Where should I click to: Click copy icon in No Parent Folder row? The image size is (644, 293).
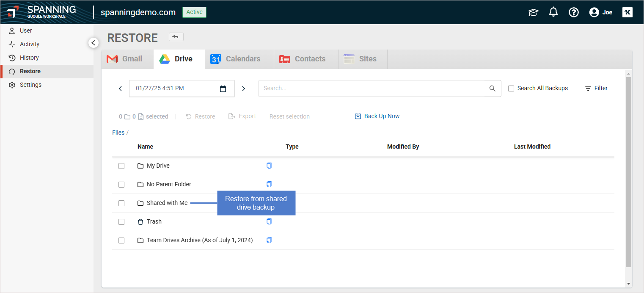[x=269, y=184]
